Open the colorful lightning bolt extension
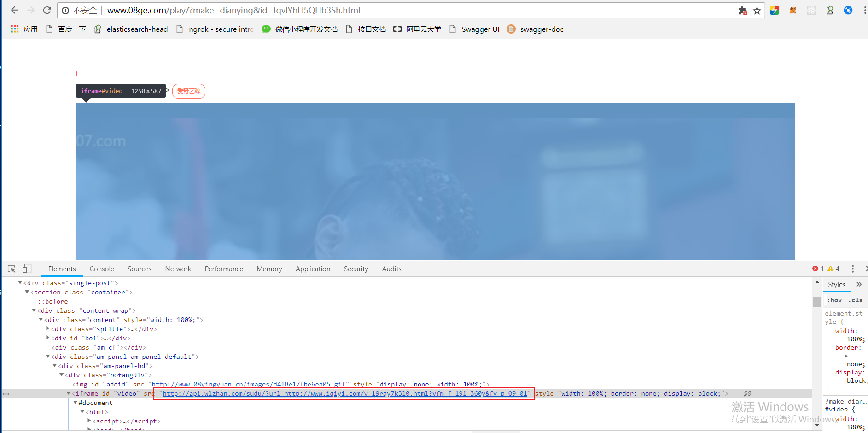 pos(775,10)
